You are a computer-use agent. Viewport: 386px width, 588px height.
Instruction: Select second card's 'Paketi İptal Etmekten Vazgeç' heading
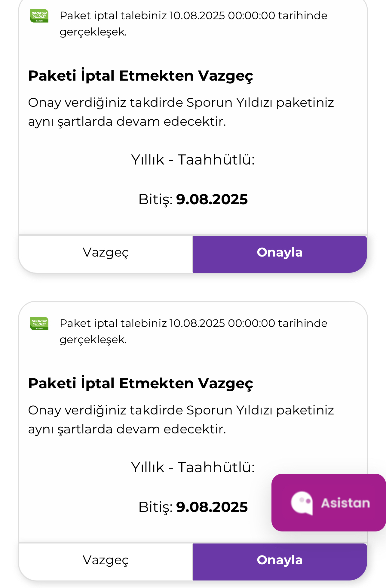pos(141,383)
